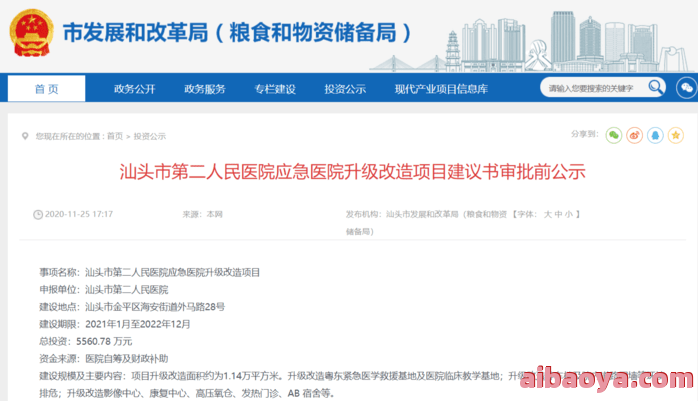The height and width of the screenshot is (401, 698).
Task: Open the 现代产业项目信息库 menu
Action: 441,89
